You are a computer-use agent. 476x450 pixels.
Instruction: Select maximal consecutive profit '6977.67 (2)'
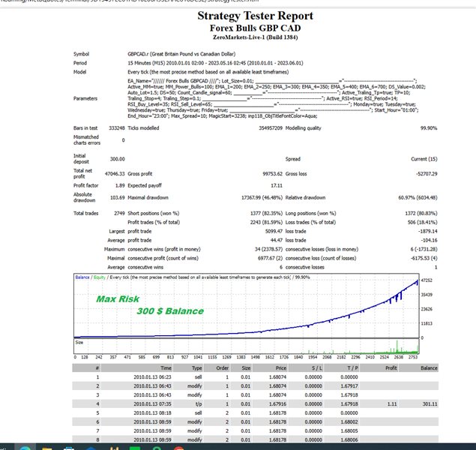coord(270,259)
